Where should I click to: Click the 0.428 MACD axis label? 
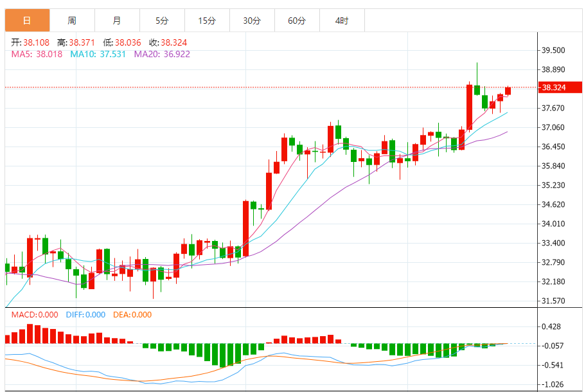[551, 326]
